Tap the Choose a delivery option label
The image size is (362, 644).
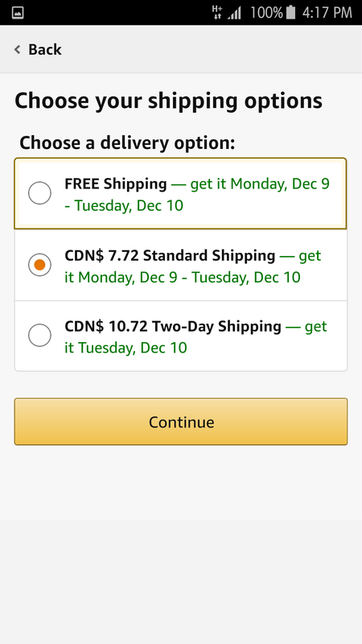pyautogui.click(x=127, y=143)
